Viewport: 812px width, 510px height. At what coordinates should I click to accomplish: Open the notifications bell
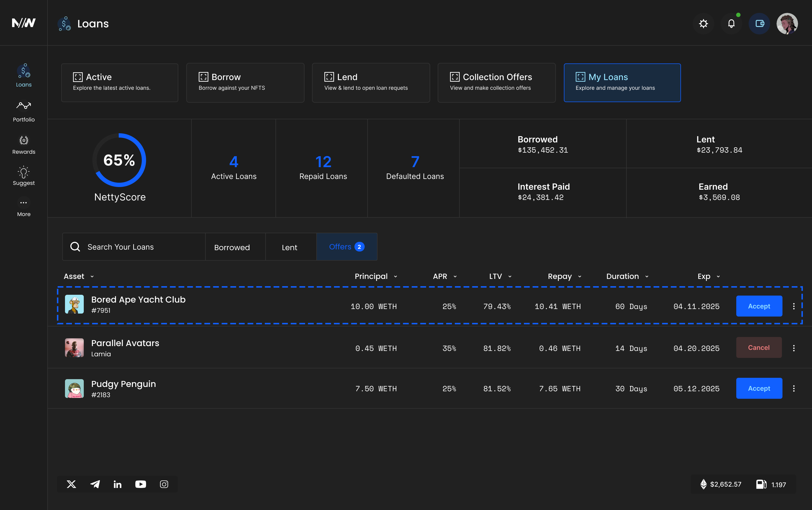click(731, 24)
